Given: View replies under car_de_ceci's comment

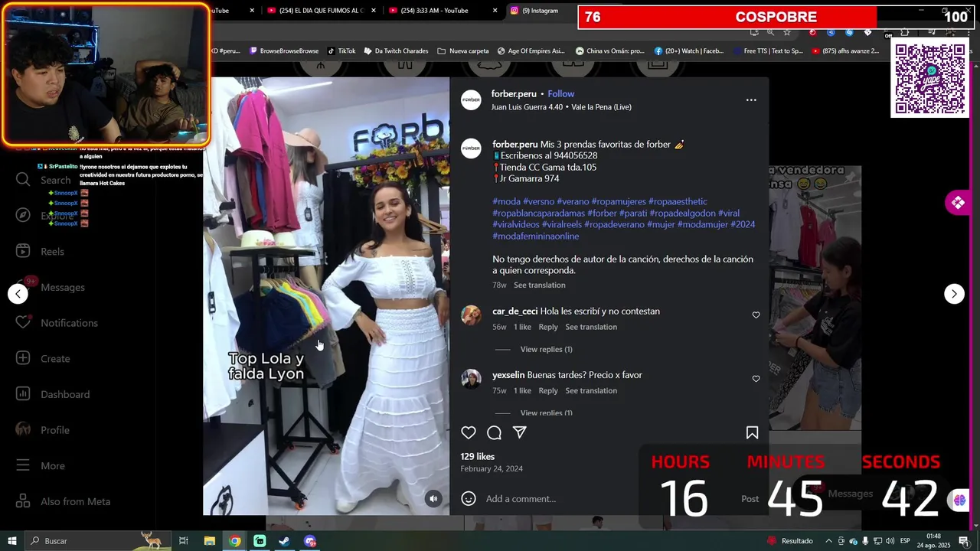Looking at the screenshot, I should [x=546, y=349].
